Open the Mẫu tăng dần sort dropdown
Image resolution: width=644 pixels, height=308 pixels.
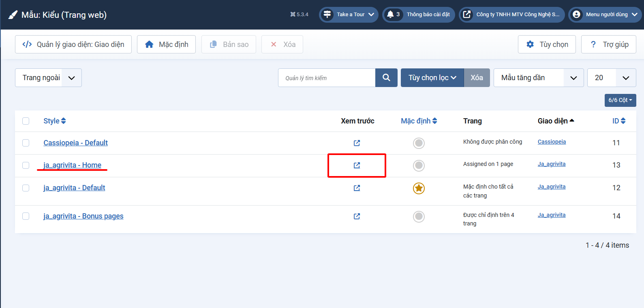[538, 78]
